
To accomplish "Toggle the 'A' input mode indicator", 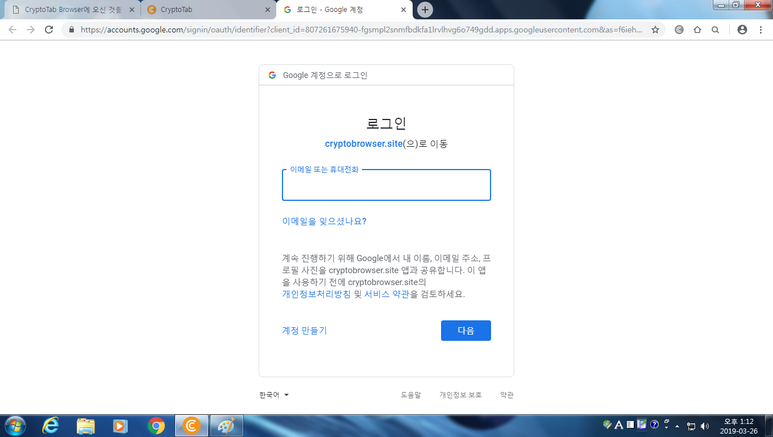I will pyautogui.click(x=619, y=424).
